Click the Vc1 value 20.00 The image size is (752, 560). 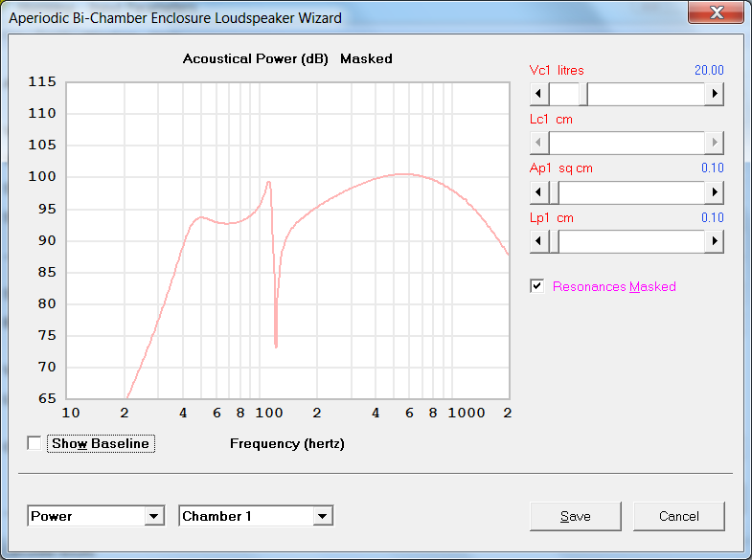[709, 71]
